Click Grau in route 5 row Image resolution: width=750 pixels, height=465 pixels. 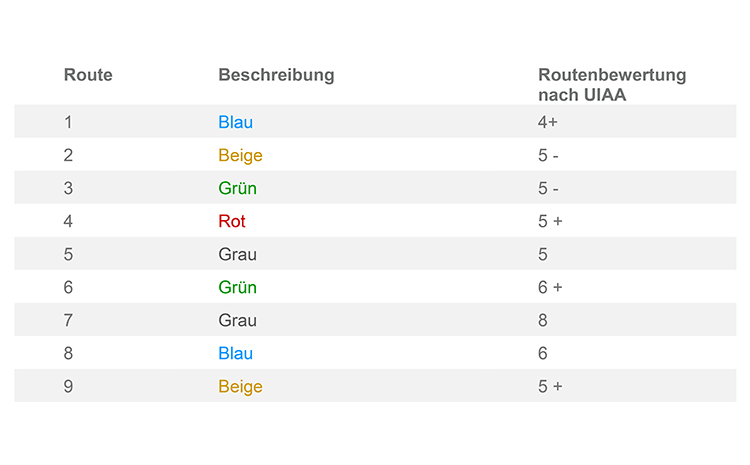pos(237,254)
